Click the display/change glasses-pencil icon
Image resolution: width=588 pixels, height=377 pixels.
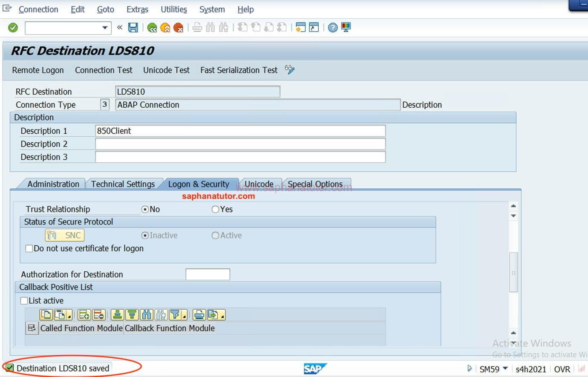[290, 69]
